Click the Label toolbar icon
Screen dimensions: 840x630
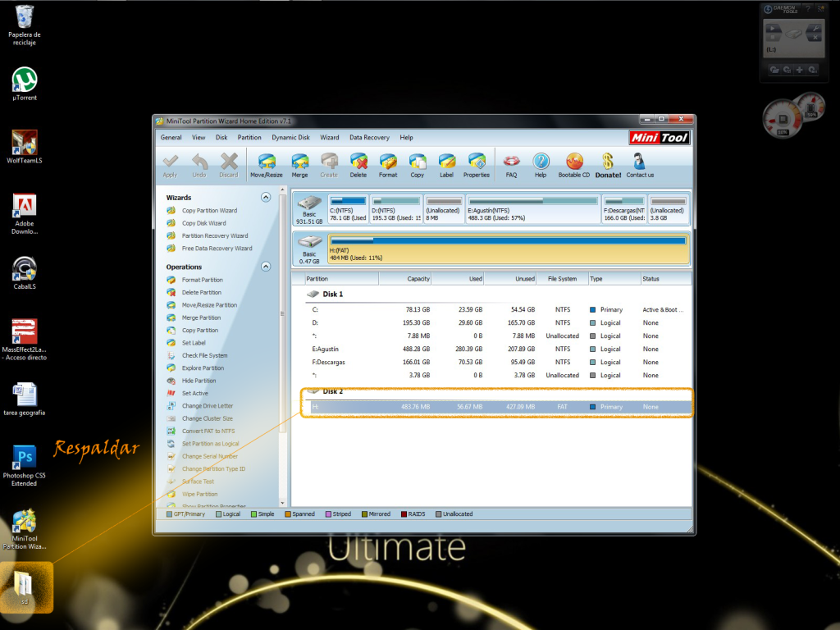point(447,164)
